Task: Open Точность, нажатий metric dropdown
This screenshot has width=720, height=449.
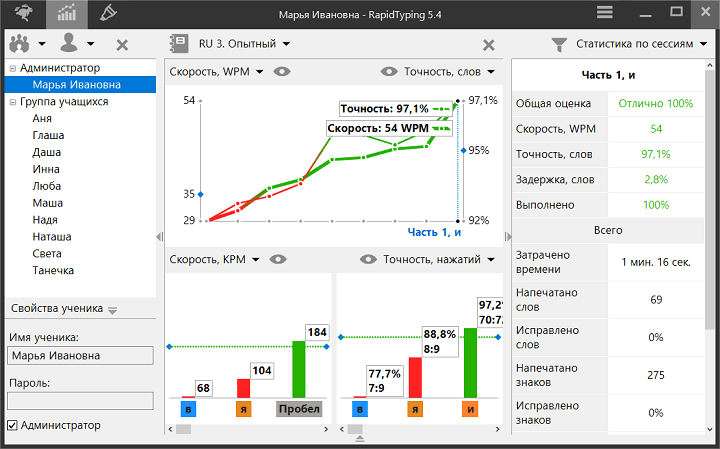Action: [439, 259]
